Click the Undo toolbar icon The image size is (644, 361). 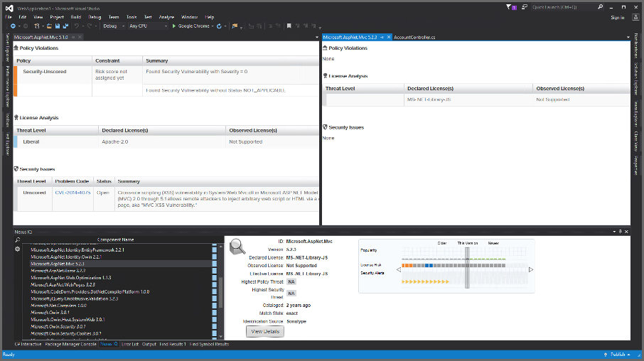tap(76, 26)
